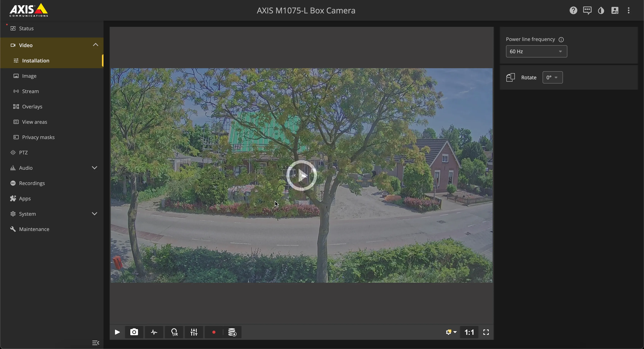This screenshot has width=644, height=349.
Task: Take a snapshot with the camera icon
Action: (x=134, y=332)
